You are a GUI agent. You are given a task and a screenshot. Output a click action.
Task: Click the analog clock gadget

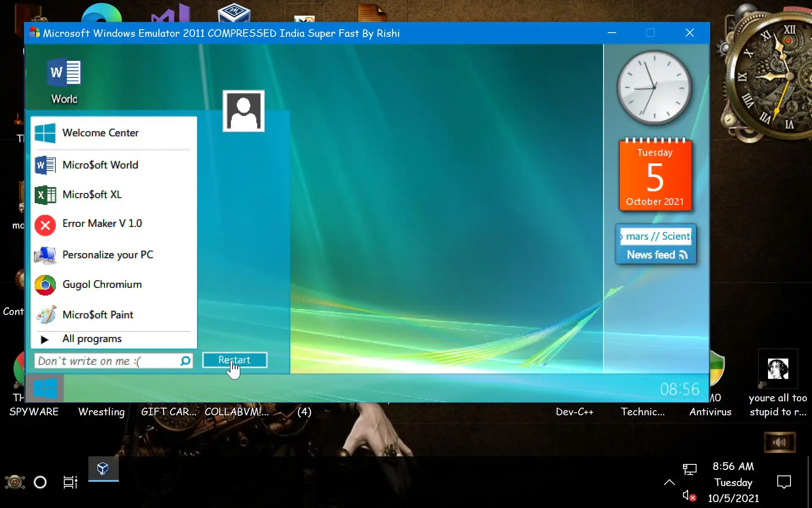[654, 88]
